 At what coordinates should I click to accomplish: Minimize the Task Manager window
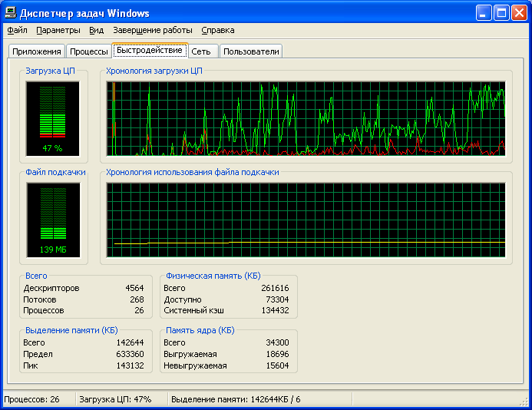click(484, 13)
